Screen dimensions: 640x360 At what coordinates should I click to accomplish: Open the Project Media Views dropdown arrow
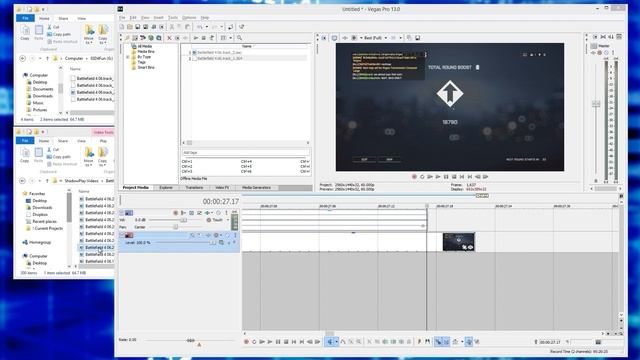tap(230, 38)
